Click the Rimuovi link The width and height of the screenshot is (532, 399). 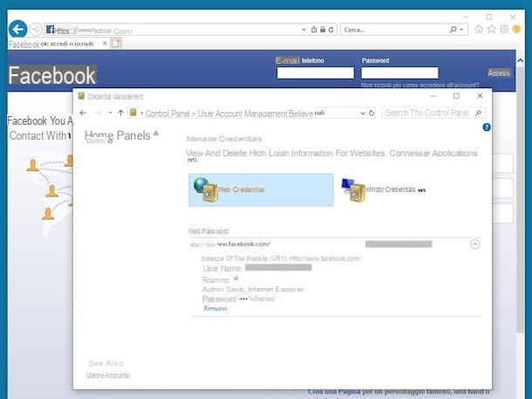point(215,308)
